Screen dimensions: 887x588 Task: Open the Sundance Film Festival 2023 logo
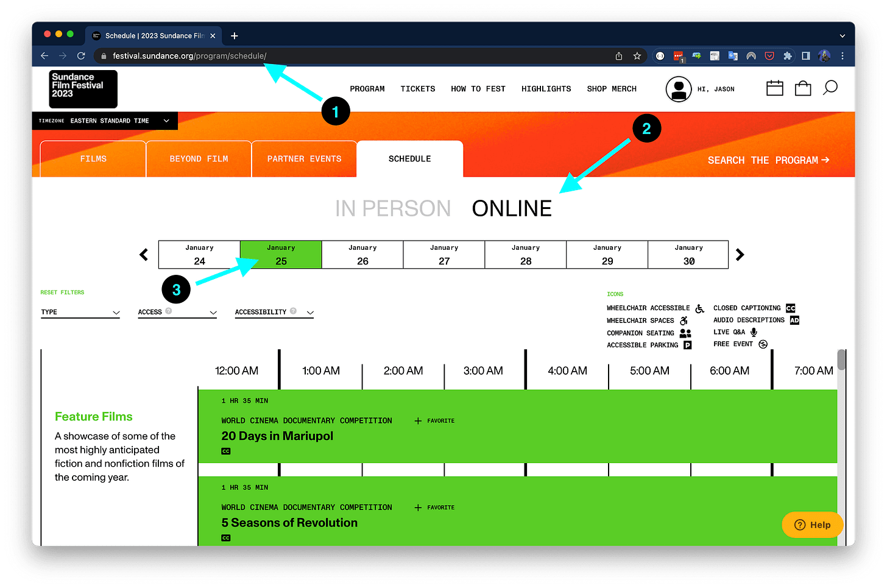tap(82, 88)
